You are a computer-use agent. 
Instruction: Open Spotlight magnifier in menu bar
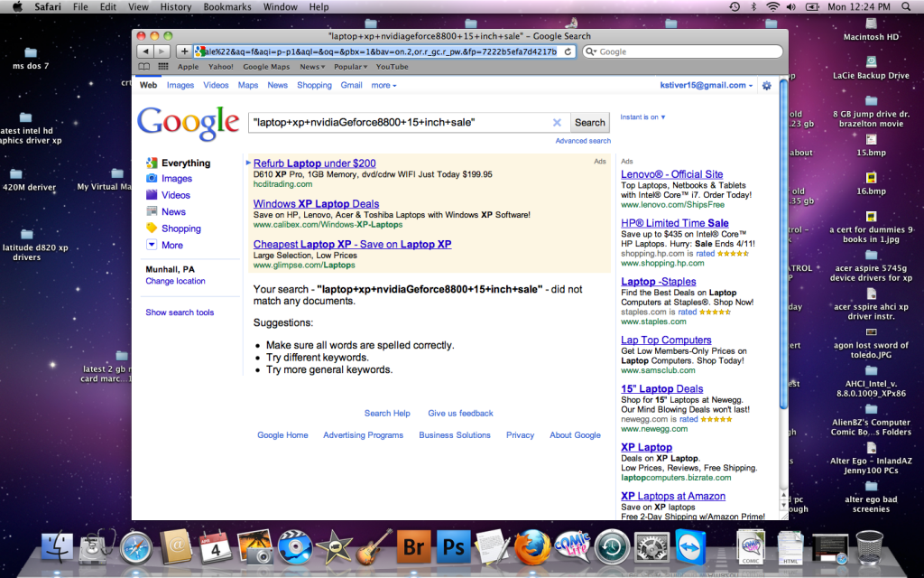pos(906,7)
